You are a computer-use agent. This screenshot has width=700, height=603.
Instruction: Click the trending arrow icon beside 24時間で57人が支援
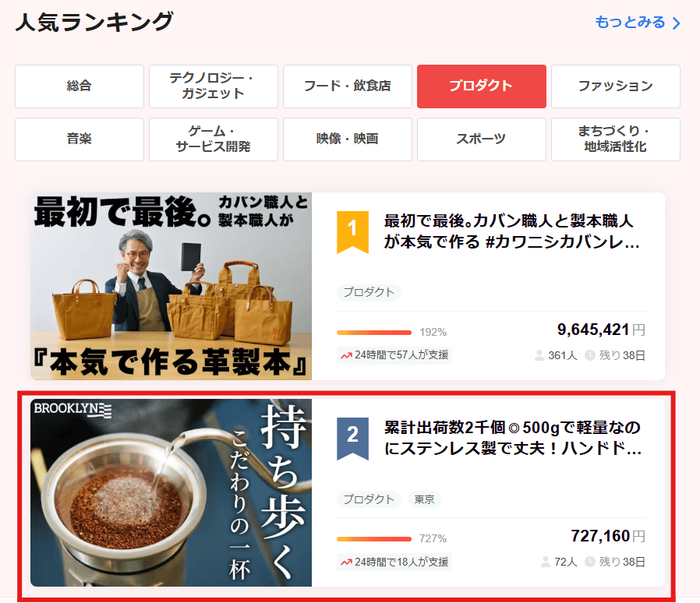coord(346,355)
